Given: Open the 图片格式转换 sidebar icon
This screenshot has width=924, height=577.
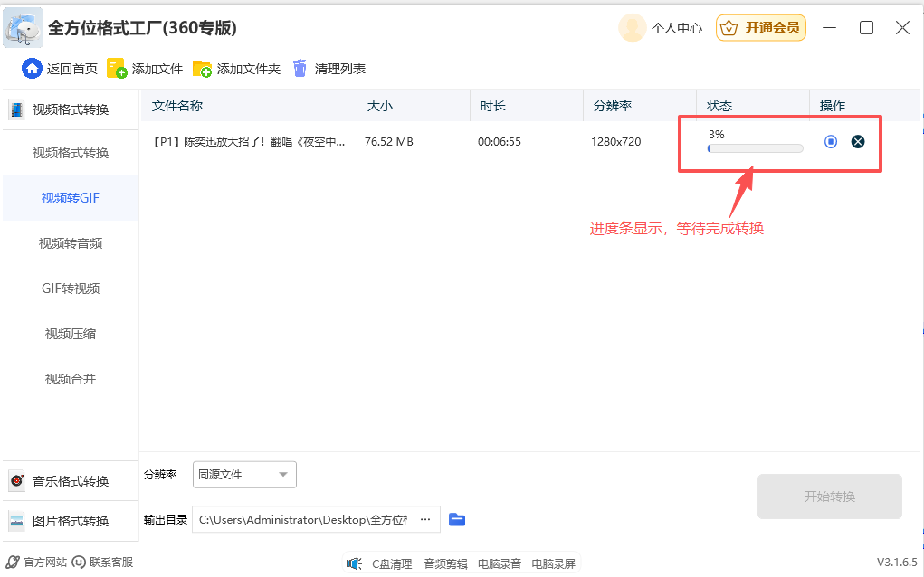Looking at the screenshot, I should pyautogui.click(x=15, y=522).
